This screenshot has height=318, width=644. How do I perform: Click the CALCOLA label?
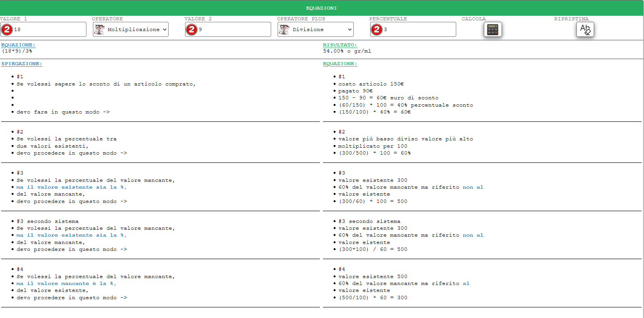474,19
